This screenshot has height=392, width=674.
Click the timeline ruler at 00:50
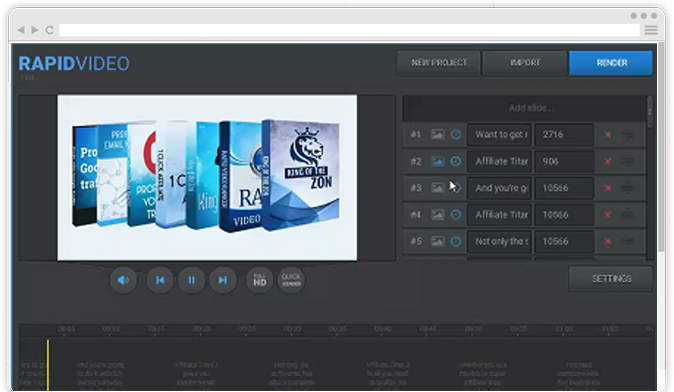coord(474,329)
